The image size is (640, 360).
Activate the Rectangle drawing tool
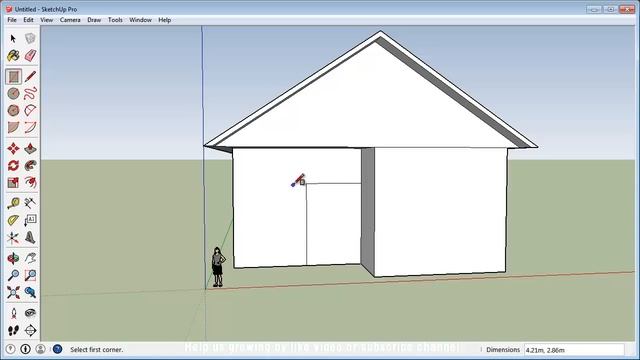pos(13,76)
